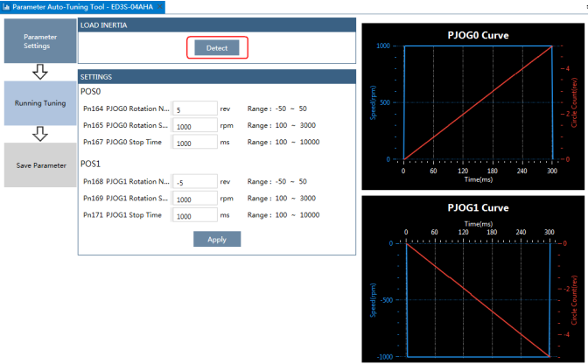Click inside the PJOG1 Curve plot area
Image resolution: width=588 pixels, height=364 pixels.
478,300
